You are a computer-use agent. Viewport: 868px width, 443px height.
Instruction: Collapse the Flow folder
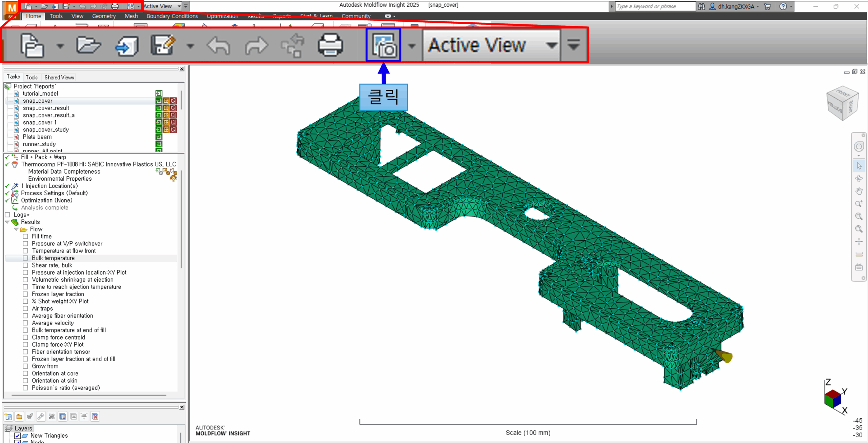tap(16, 229)
